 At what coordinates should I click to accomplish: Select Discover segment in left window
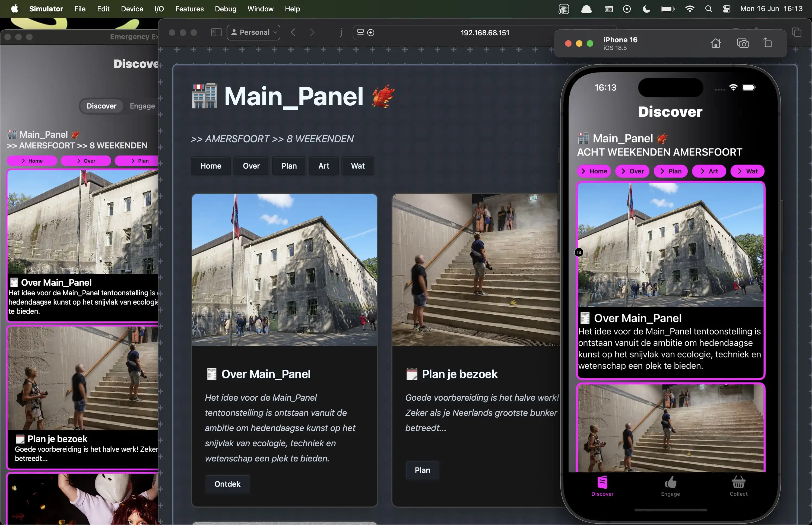(101, 106)
